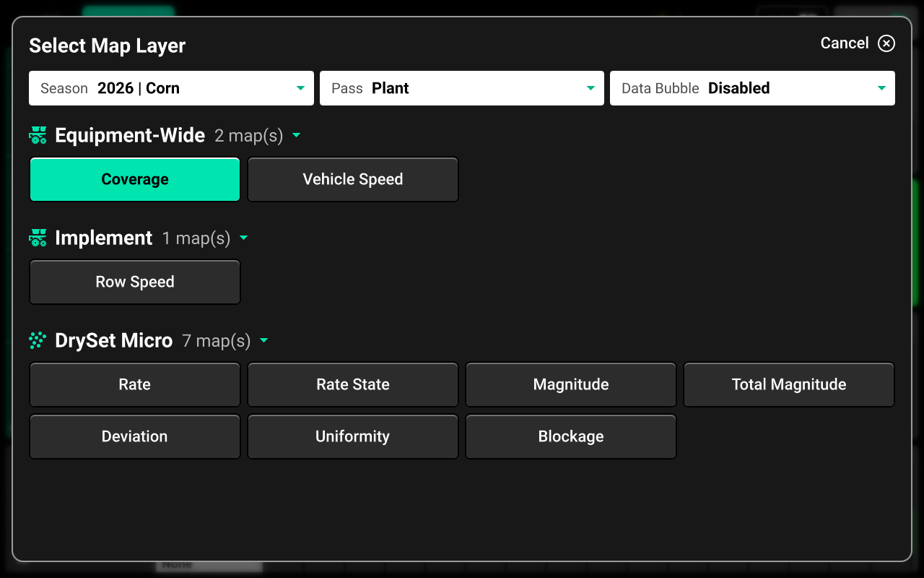The width and height of the screenshot is (924, 578).
Task: Open the Pass Plant dropdown
Action: pyautogui.click(x=461, y=88)
